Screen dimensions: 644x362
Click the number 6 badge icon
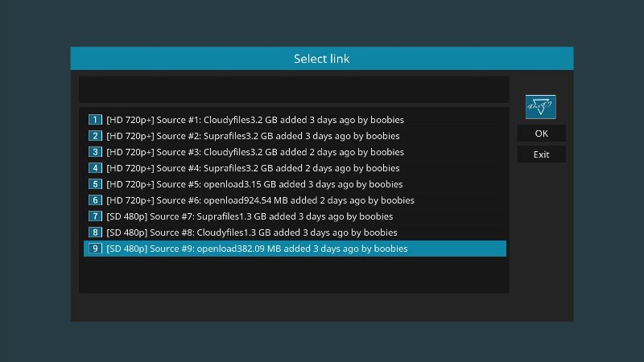pyautogui.click(x=95, y=200)
